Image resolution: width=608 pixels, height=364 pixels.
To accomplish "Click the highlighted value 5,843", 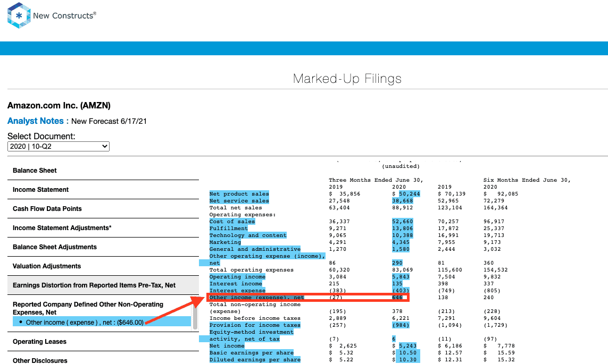I will click(401, 277).
